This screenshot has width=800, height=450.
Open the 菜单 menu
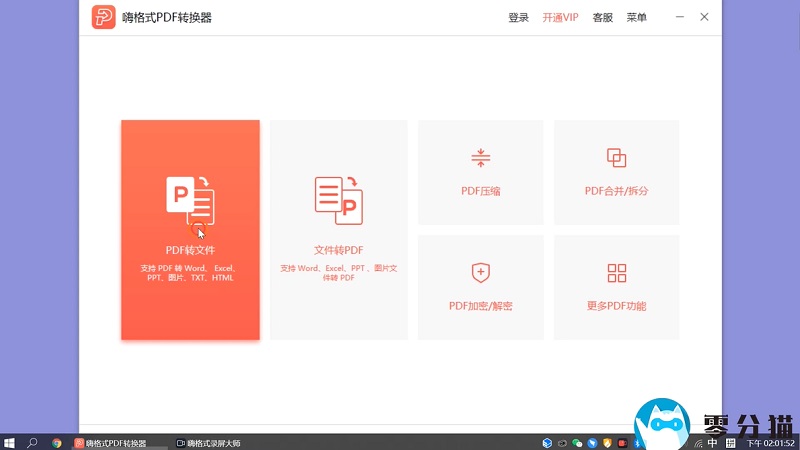click(x=636, y=17)
